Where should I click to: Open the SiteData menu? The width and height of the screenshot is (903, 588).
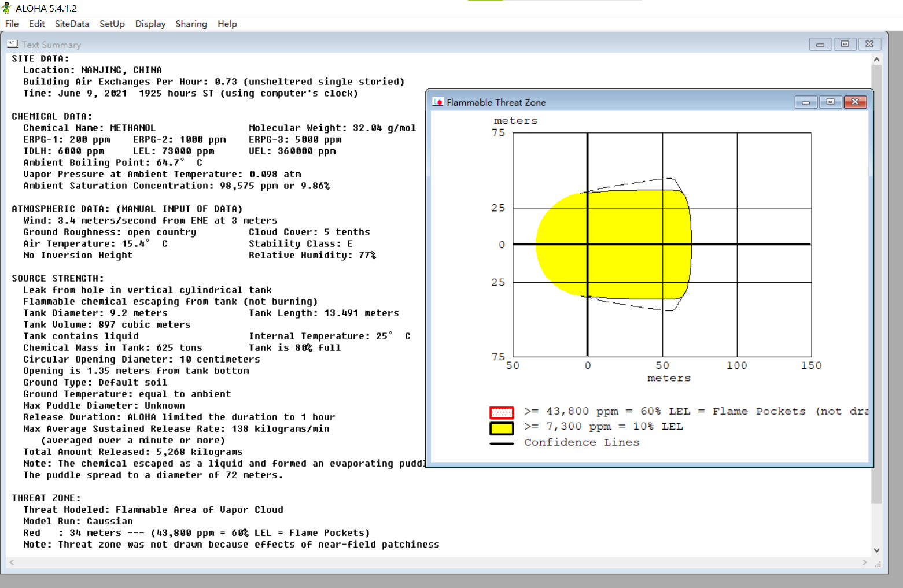coord(72,24)
